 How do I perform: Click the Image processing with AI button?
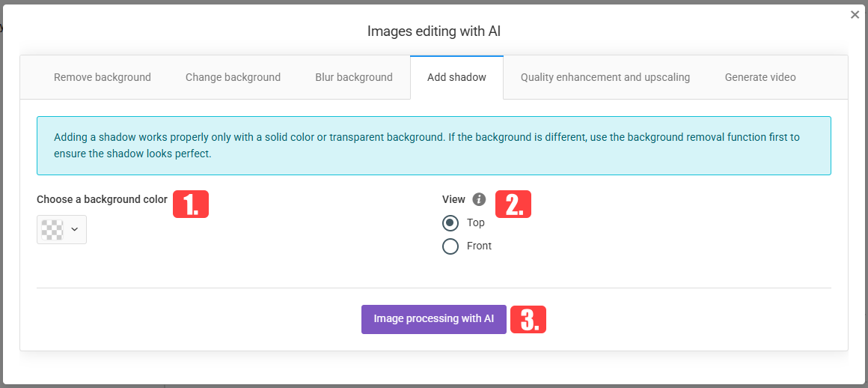click(434, 319)
